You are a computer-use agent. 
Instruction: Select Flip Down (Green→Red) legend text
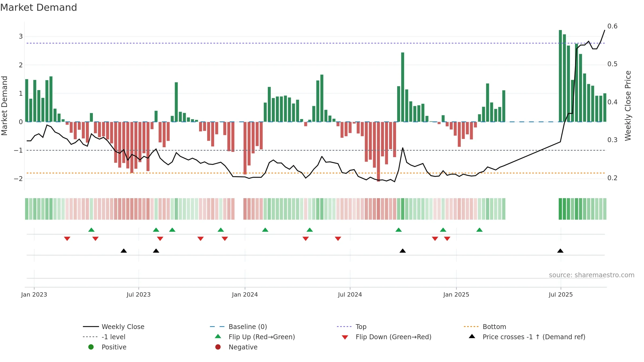click(x=393, y=337)
